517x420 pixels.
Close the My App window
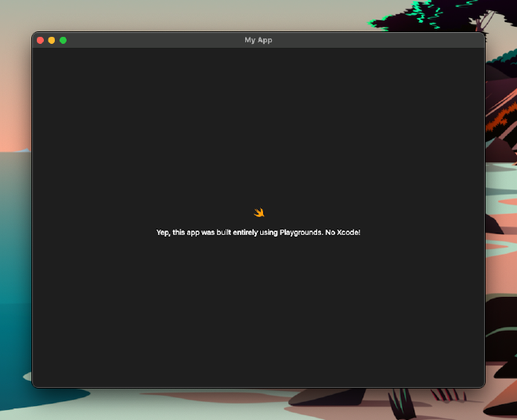[40, 40]
